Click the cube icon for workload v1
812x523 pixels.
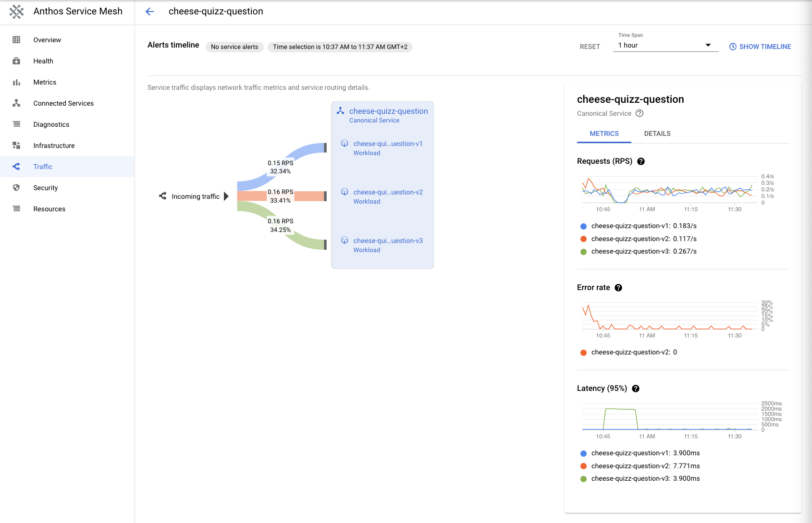[344, 143]
